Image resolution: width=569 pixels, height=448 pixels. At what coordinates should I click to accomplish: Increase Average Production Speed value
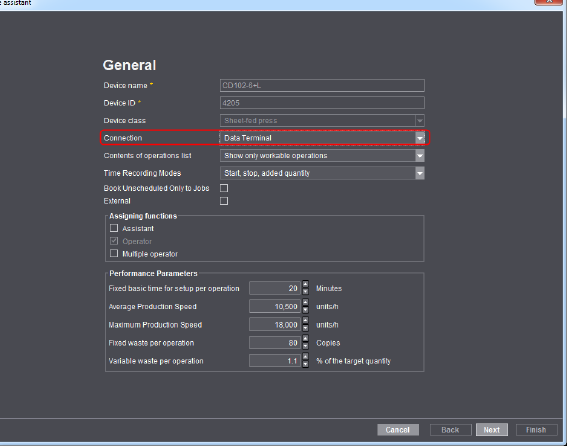306,303
